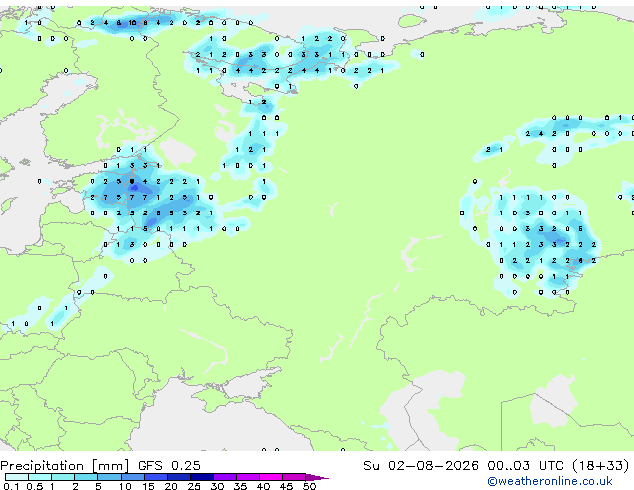Click the '35' legend scale label
Screen dimensions: 634x490
tap(240, 486)
